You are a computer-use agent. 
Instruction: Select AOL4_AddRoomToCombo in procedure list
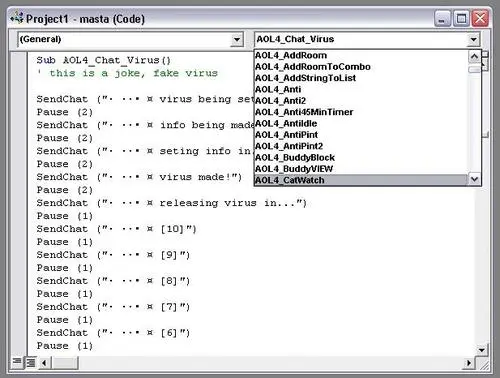click(x=361, y=67)
